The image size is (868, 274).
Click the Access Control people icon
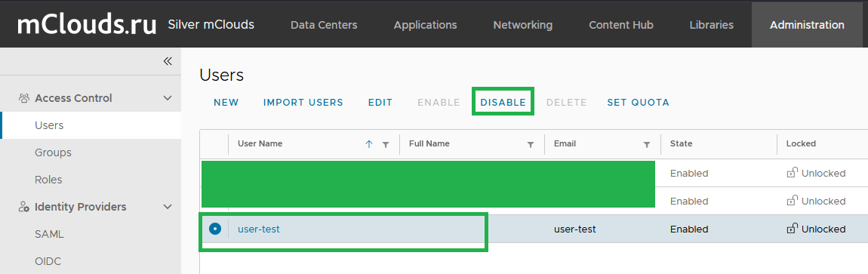pyautogui.click(x=24, y=98)
